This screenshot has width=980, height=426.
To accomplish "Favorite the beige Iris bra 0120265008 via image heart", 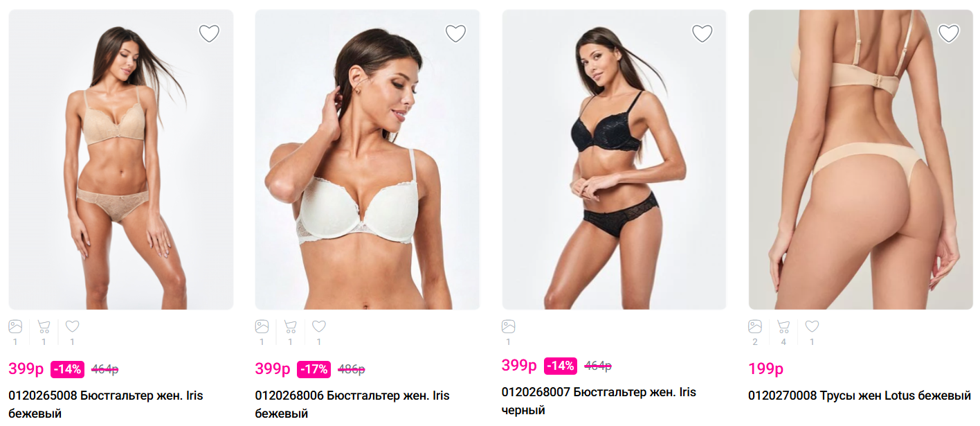I will (209, 33).
